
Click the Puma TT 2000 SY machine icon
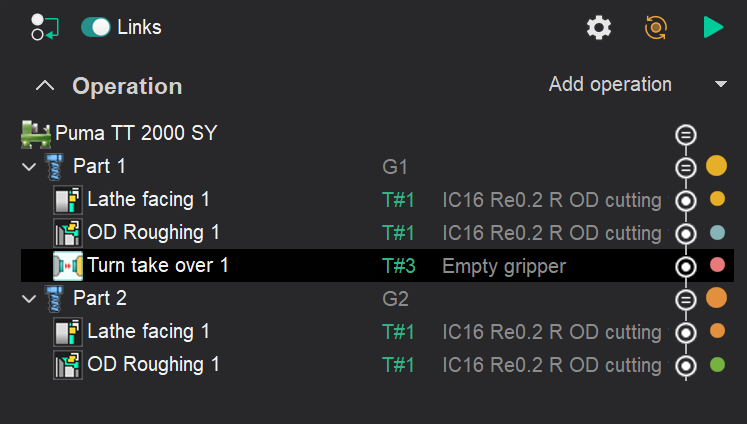[x=36, y=133]
